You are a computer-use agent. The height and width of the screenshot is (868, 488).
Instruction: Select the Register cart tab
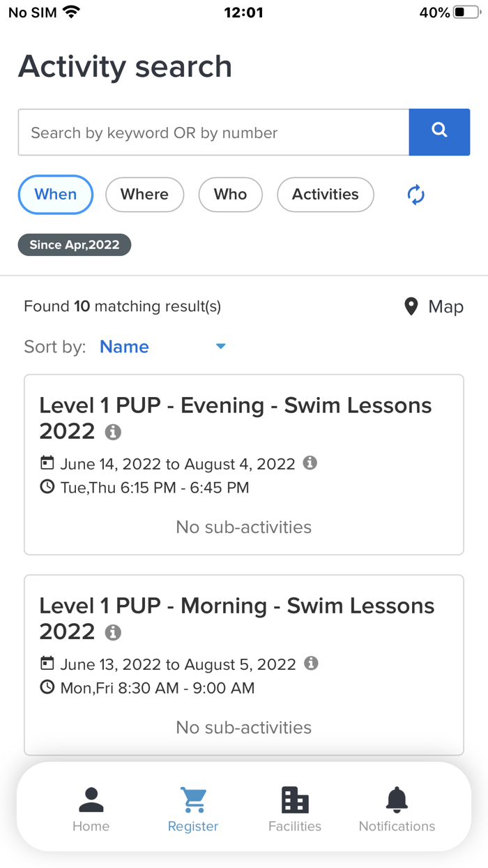[193, 809]
